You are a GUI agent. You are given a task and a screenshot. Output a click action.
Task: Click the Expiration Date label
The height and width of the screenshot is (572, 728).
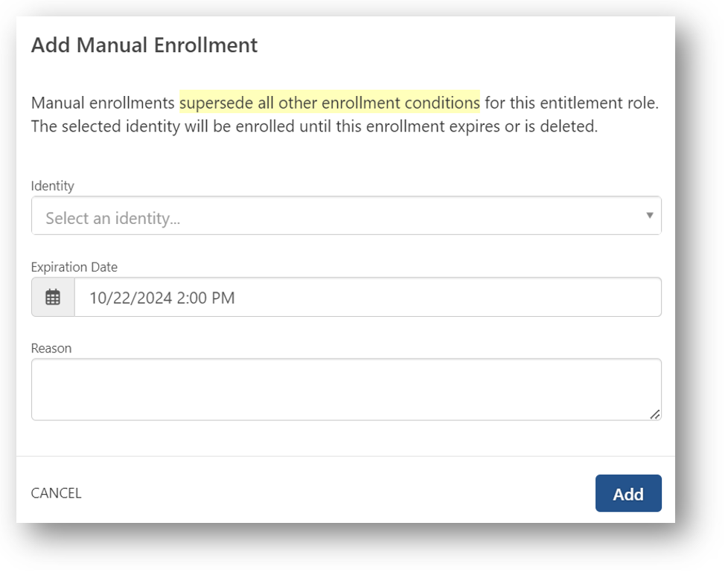point(74,267)
